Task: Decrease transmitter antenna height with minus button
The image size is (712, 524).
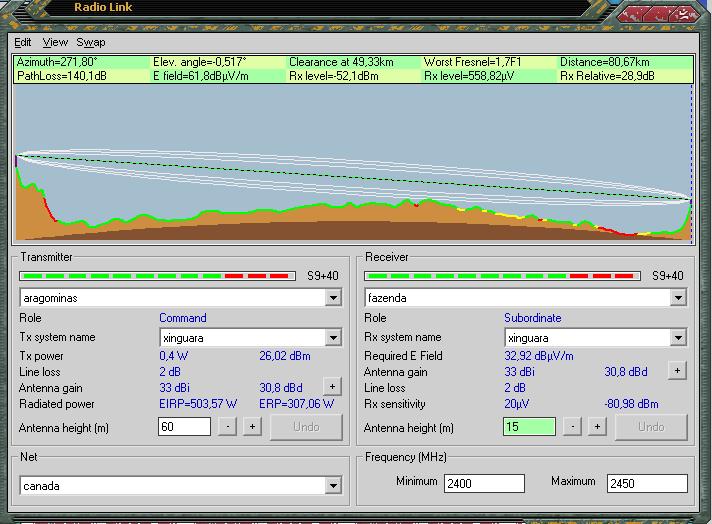Action: [228, 427]
